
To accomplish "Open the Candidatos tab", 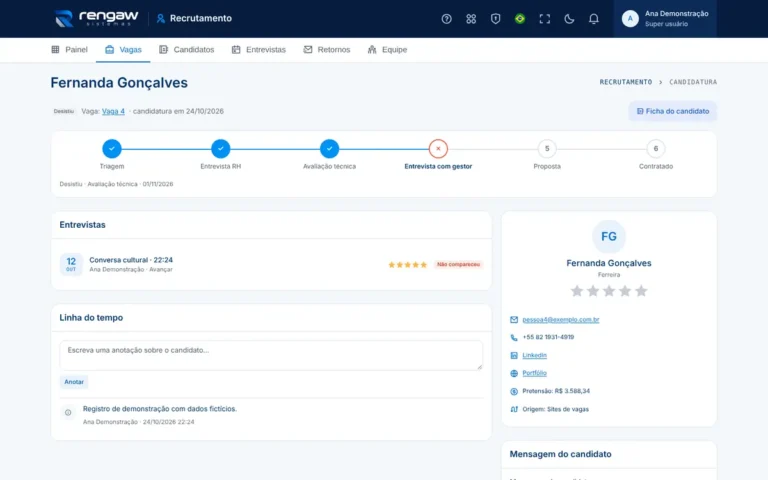I will pos(187,49).
